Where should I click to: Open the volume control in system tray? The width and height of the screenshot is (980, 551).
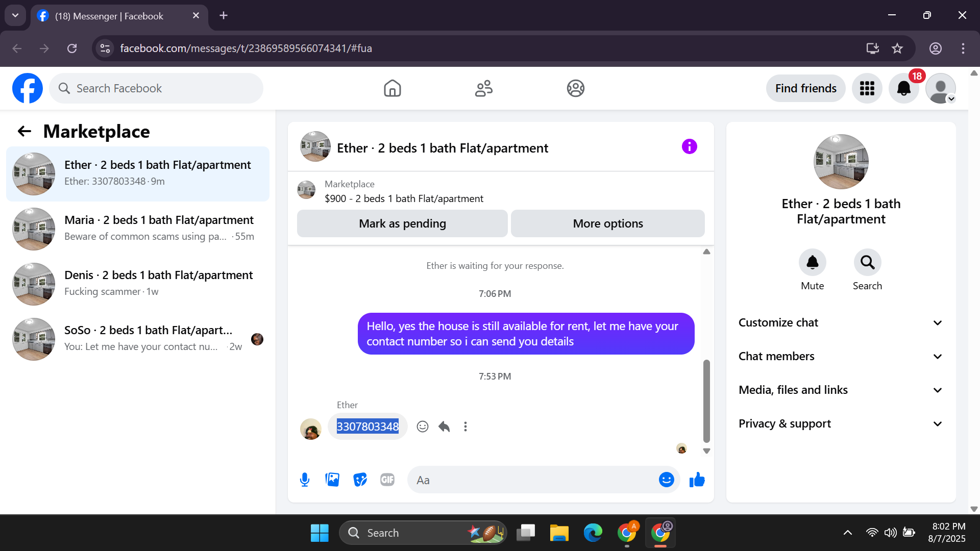(x=891, y=533)
